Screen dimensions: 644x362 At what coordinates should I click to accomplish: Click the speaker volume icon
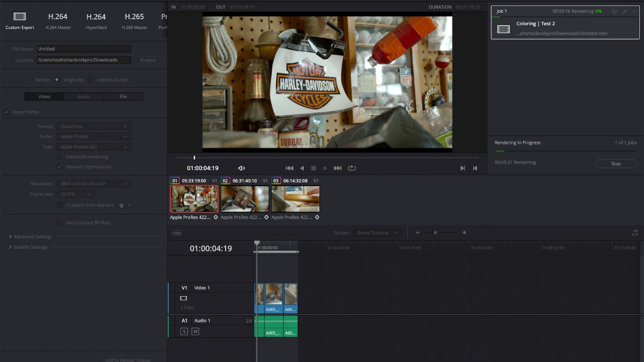(x=241, y=168)
